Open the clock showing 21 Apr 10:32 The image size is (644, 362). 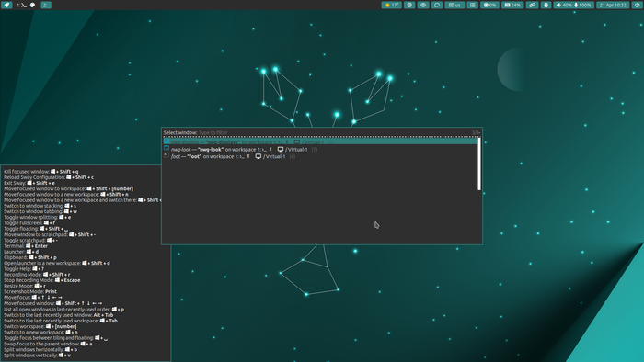[x=613, y=5]
